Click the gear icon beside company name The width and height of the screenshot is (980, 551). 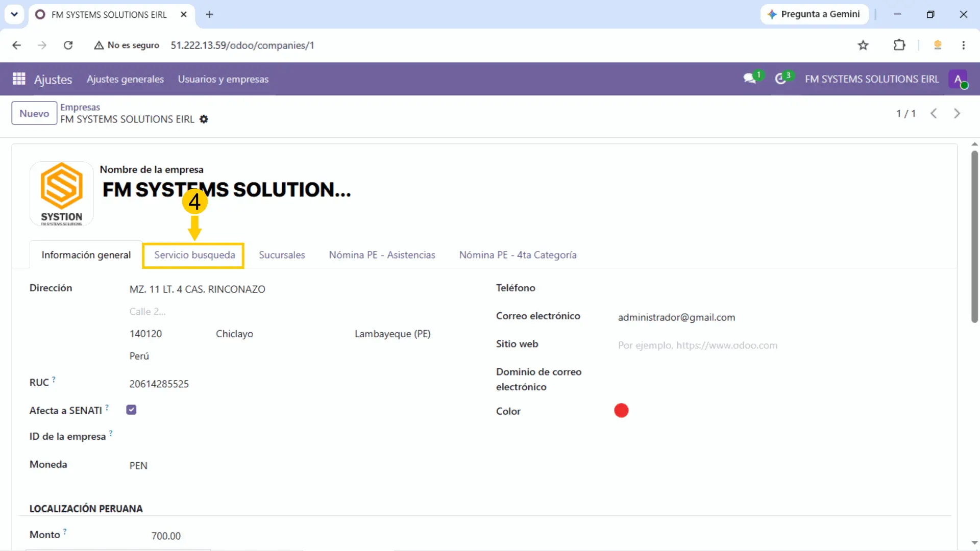click(204, 119)
